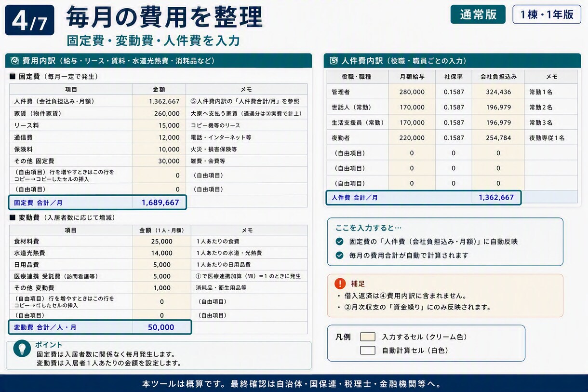Select the 生活支援員（常勤） monthly salary cell 170,000

coord(412,122)
